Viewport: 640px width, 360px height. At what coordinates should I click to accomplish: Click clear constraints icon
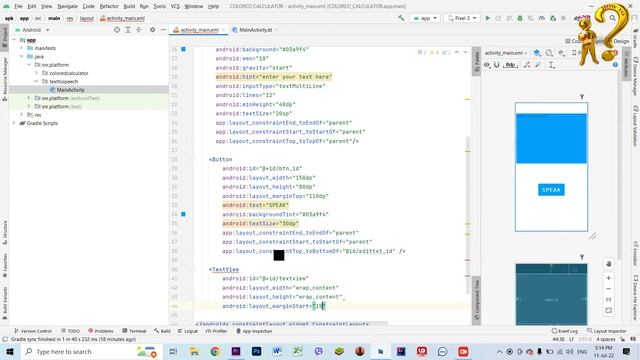tap(527, 65)
